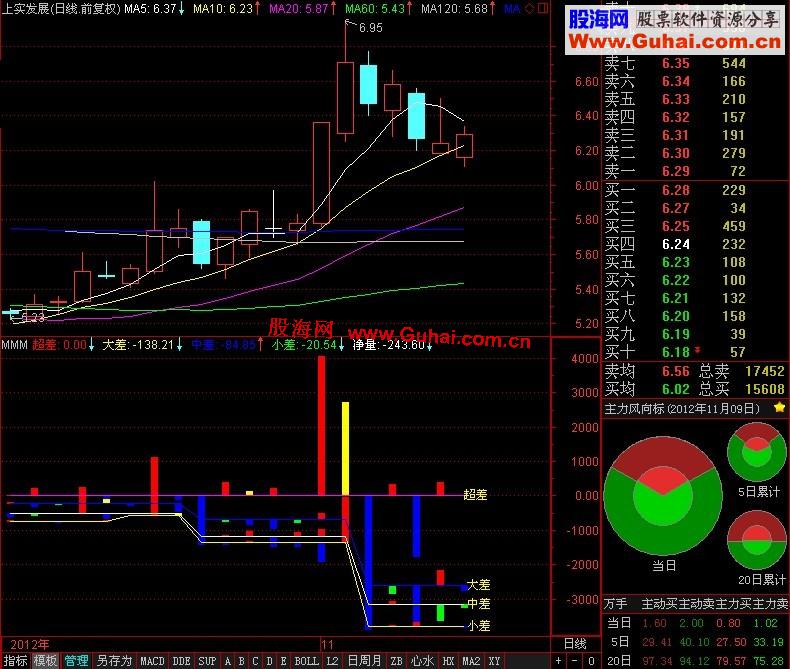This screenshot has height=669, width=790.
Task: Click the MA5: 6.37 label
Action: pyautogui.click(x=150, y=9)
